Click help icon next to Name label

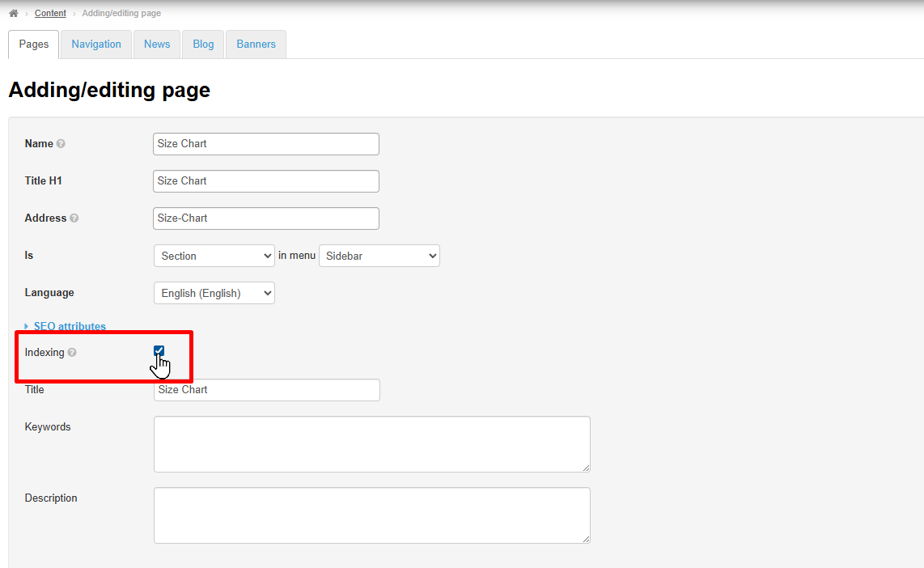(x=61, y=144)
